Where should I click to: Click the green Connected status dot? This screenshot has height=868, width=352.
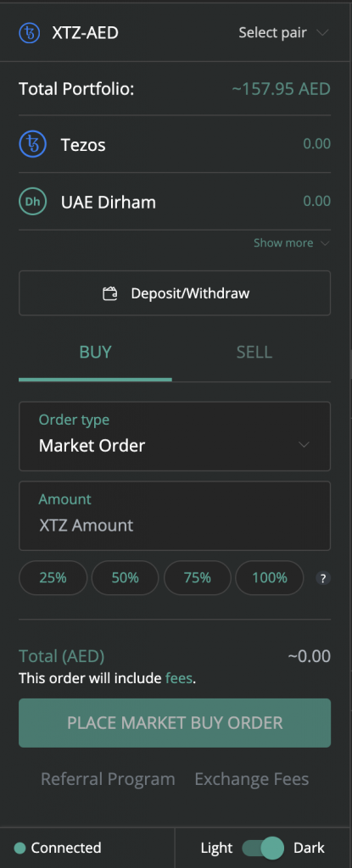tap(20, 848)
